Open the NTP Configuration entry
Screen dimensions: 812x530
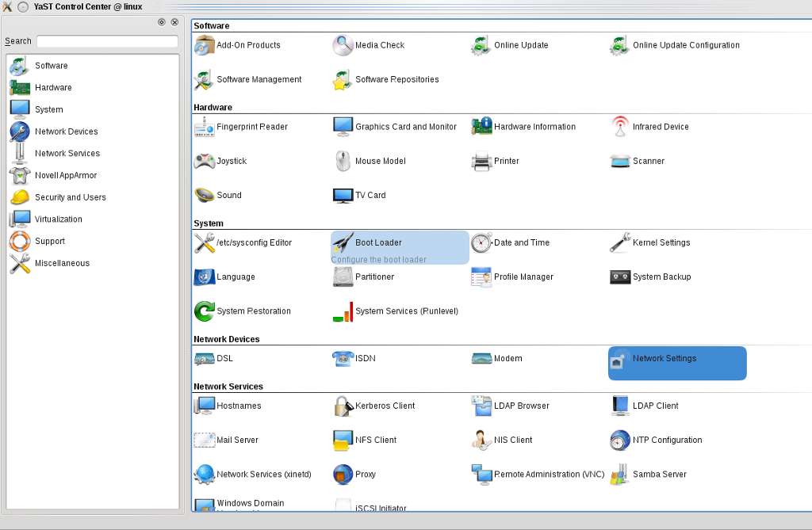(x=667, y=440)
